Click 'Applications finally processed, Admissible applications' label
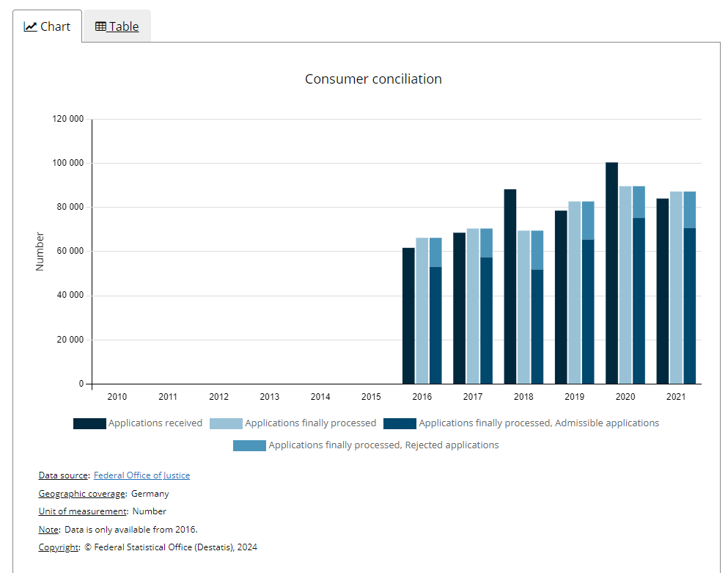The width and height of the screenshot is (728, 573). pyautogui.click(x=539, y=423)
